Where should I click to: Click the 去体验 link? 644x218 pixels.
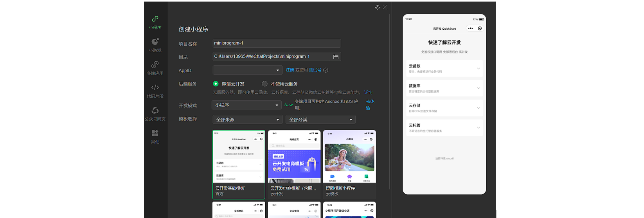[370, 105]
